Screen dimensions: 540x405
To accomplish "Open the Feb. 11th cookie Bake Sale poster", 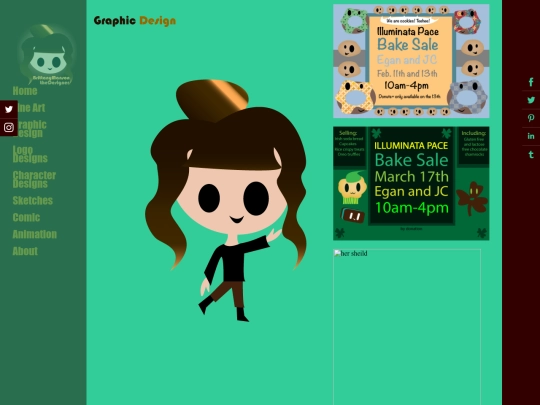I will coord(411,61).
